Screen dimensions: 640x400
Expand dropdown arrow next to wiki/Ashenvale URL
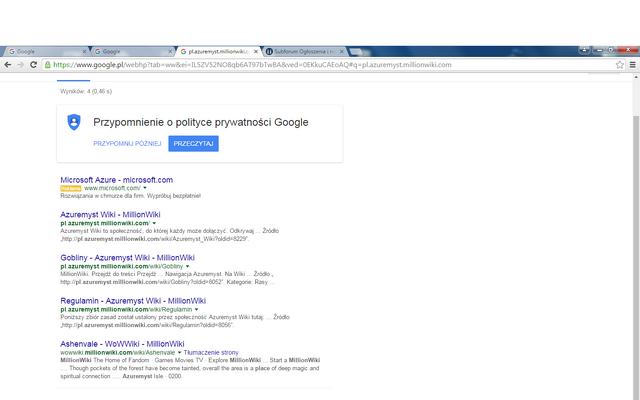point(179,353)
